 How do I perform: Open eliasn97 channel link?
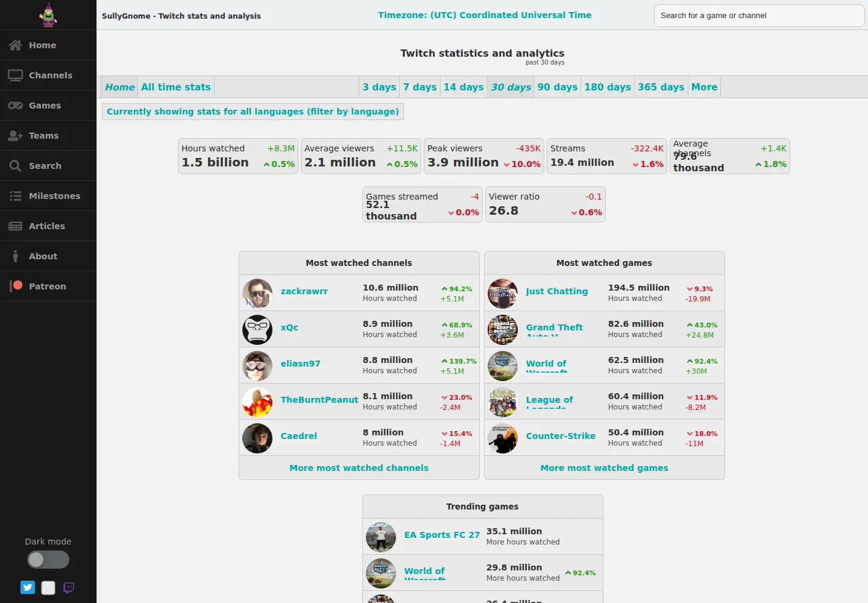click(x=300, y=364)
